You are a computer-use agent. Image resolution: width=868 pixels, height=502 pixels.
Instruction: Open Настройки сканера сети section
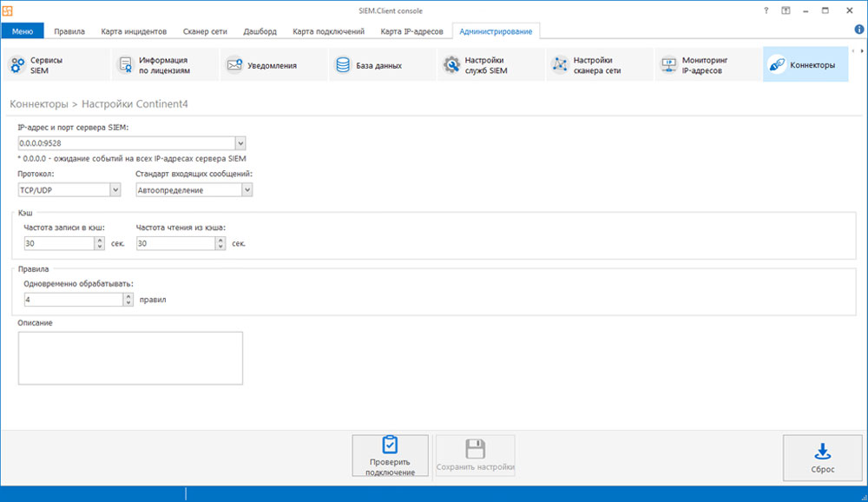tap(599, 65)
